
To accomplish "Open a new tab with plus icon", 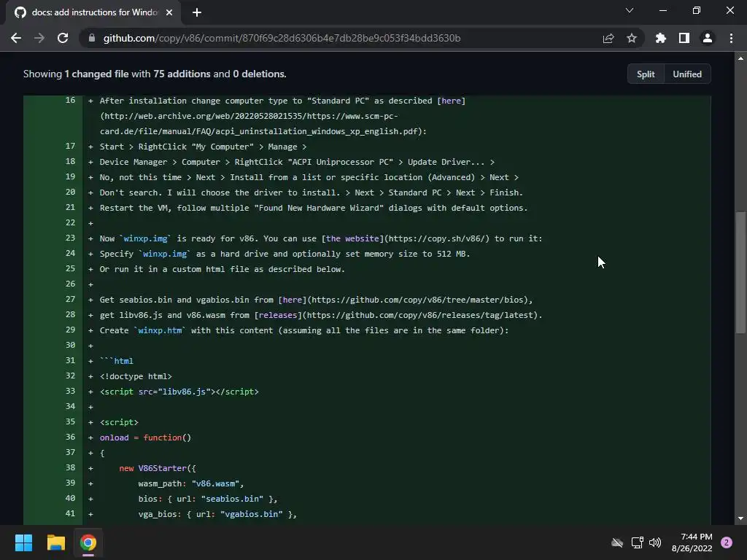I will (197, 12).
